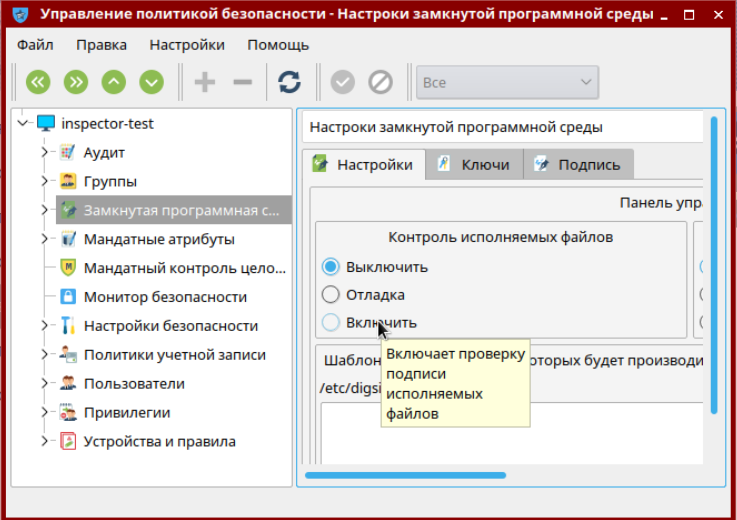This screenshot has height=520, width=737.
Task: Click the cancel circle-slash icon
Action: pyautogui.click(x=380, y=82)
